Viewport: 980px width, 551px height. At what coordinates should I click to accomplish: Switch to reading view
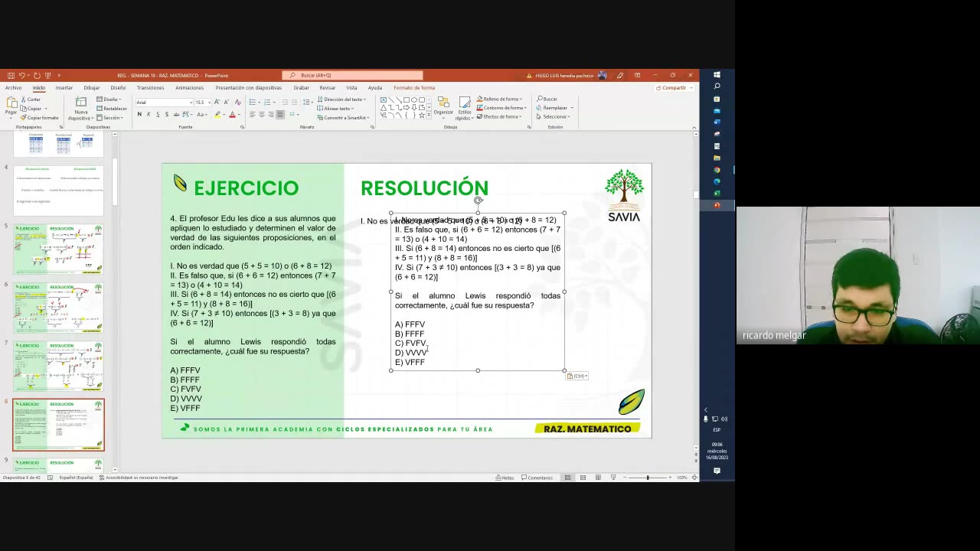[x=598, y=478]
